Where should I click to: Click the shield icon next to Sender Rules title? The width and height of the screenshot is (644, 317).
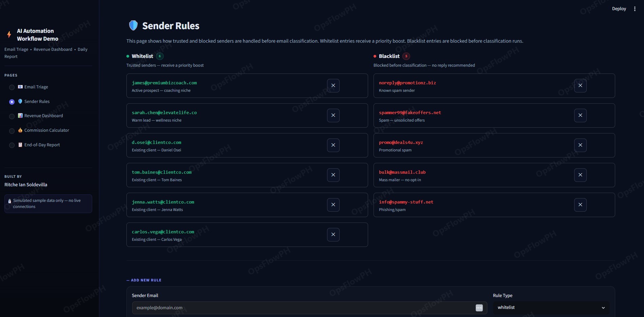click(133, 25)
